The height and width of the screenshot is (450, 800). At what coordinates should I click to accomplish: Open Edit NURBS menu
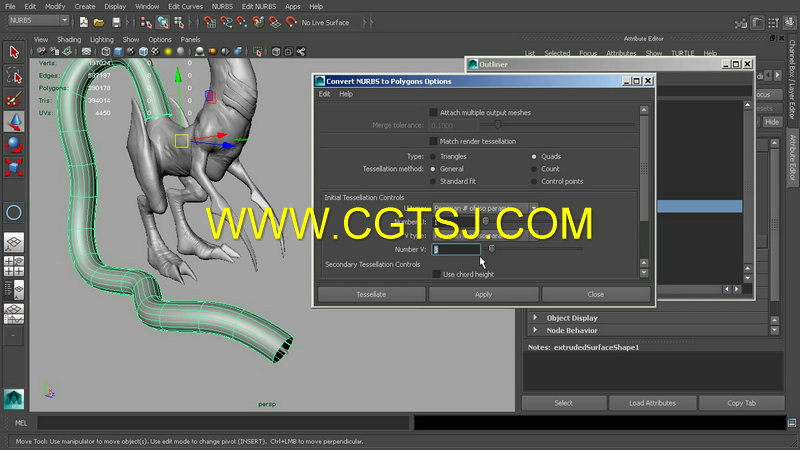(x=259, y=7)
